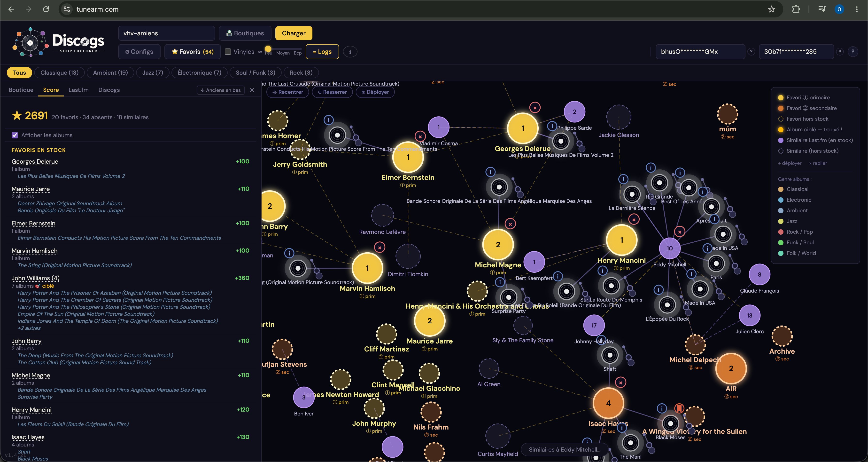Click the browser back arrow

coord(11,9)
